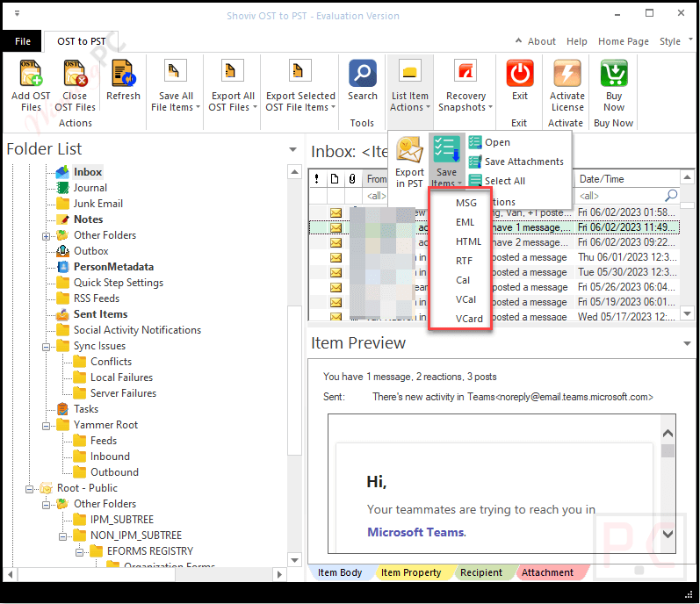Open the Home Page link
The height and width of the screenshot is (604, 700).
[x=624, y=41]
